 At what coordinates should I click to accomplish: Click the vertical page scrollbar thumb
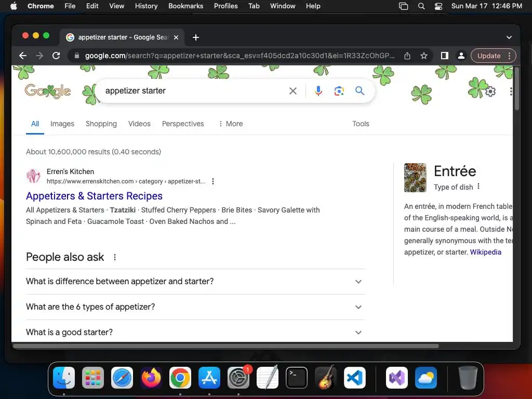coord(516,89)
